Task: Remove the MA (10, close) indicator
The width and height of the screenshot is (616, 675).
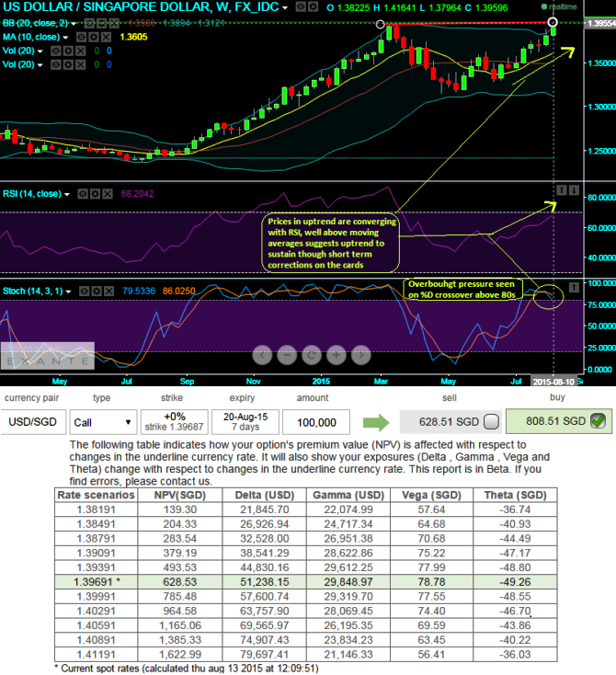Action: pyautogui.click(x=106, y=37)
